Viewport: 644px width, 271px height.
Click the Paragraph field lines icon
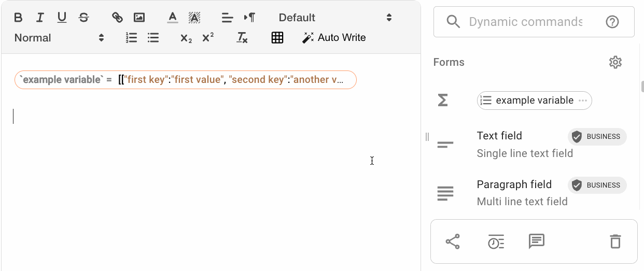point(445,193)
